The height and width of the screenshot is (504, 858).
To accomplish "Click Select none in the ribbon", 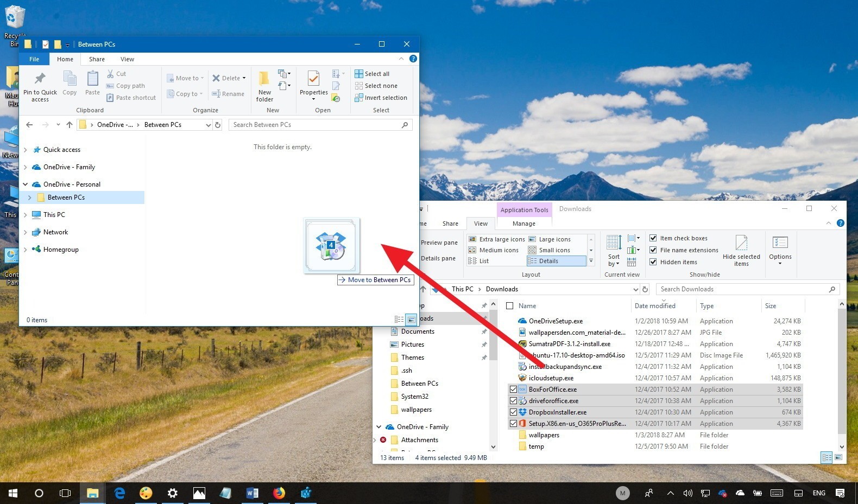I will pos(376,86).
